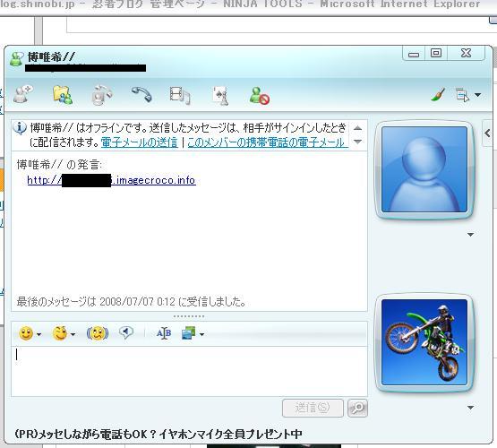
Task: Launch the games card icon
Action: 220,96
